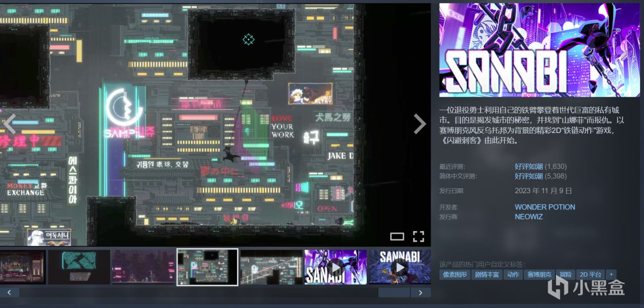The height and width of the screenshot is (308, 644).
Task: Click the 剧情丰富 tag
Action: coord(487,275)
